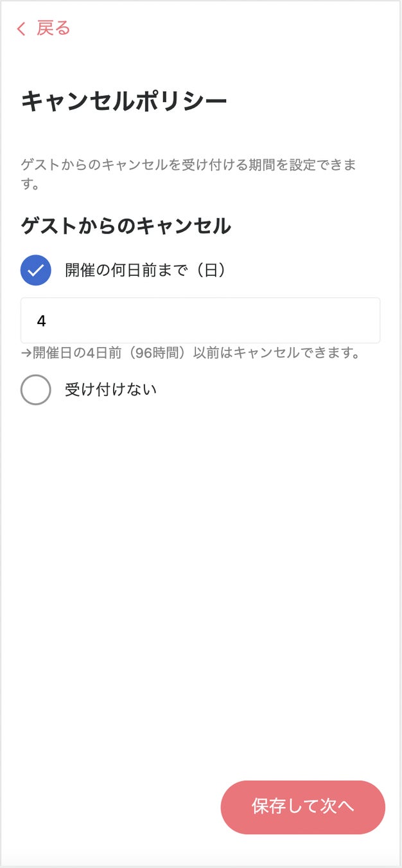Click the キャンセルポリシー page title
This screenshot has height=868, width=402.
pos(124,102)
